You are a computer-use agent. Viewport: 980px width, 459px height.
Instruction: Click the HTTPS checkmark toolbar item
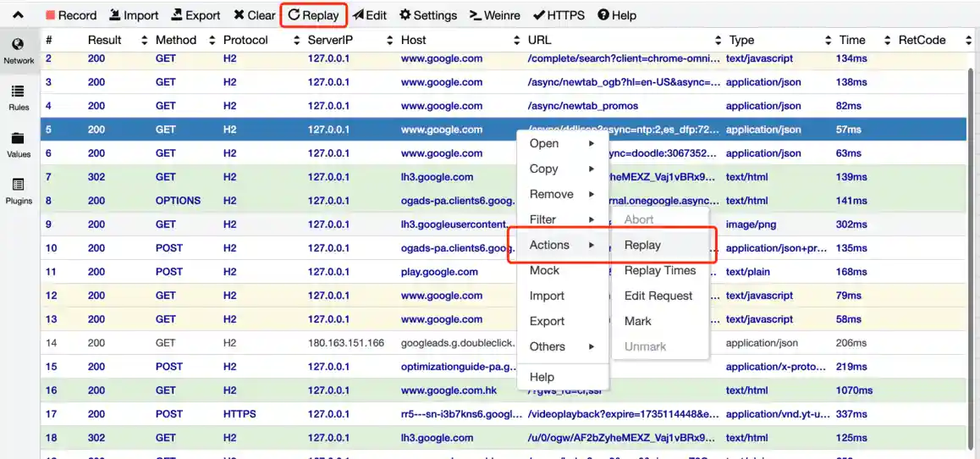[x=559, y=15]
